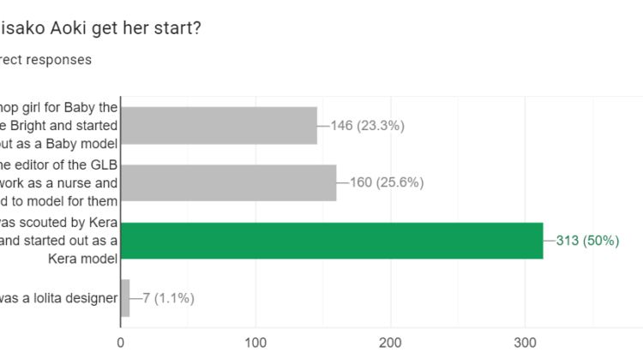Click the 100 tick on the horizontal axis

click(255, 342)
